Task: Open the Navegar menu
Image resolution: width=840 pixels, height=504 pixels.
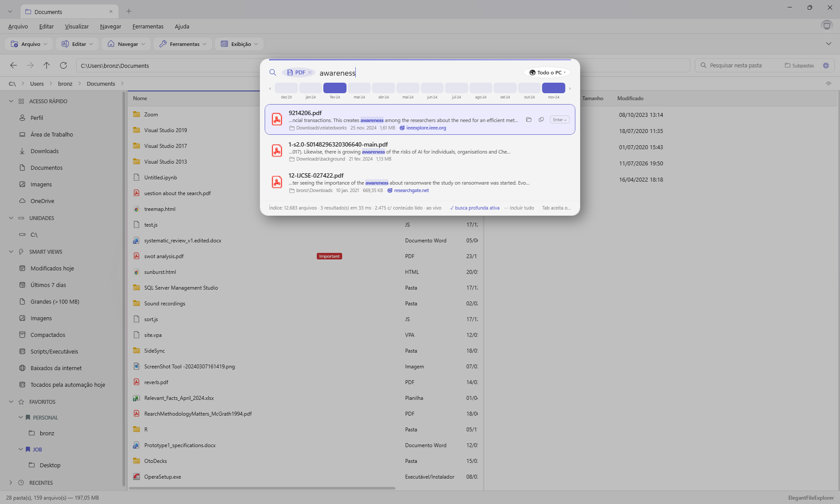Action: coord(110,26)
